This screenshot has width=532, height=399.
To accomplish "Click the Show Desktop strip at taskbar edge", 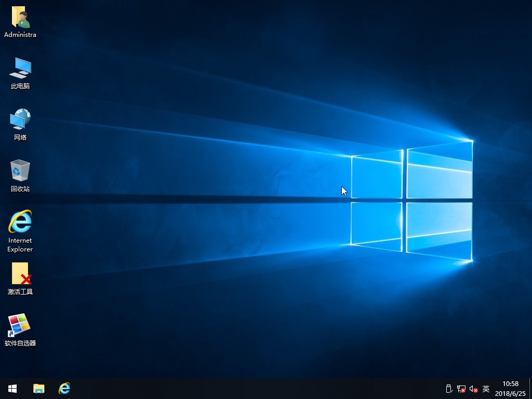I will pyautogui.click(x=530, y=388).
